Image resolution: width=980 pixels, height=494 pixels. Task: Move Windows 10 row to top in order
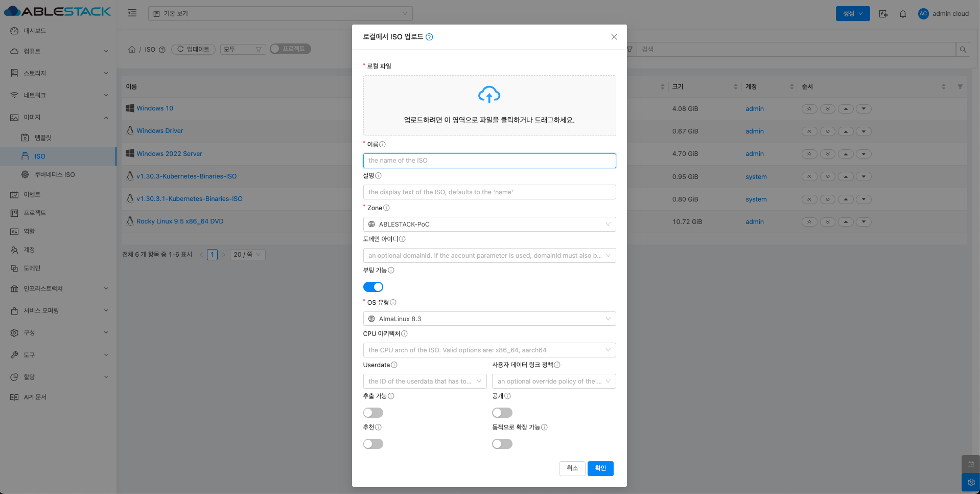tap(809, 109)
